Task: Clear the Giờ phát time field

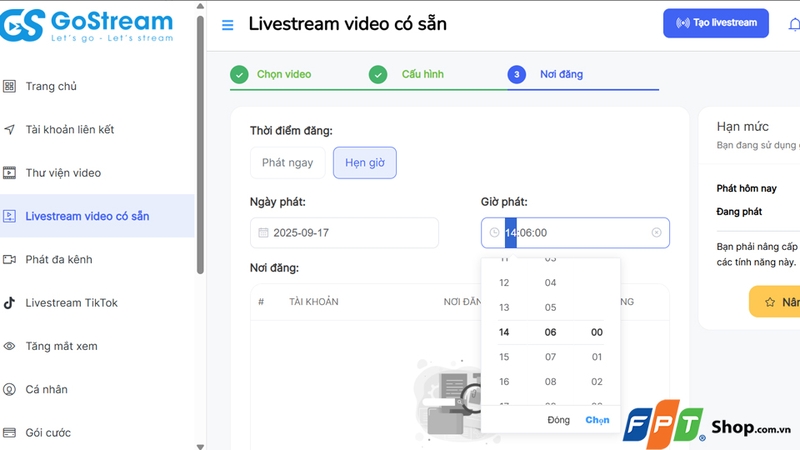Action: point(656,233)
